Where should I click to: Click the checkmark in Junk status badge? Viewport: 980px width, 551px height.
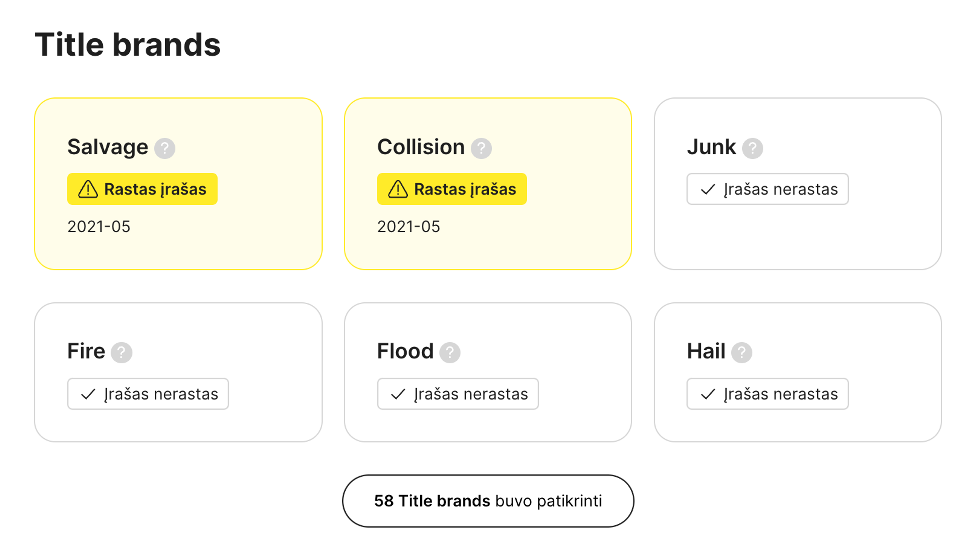[708, 189]
